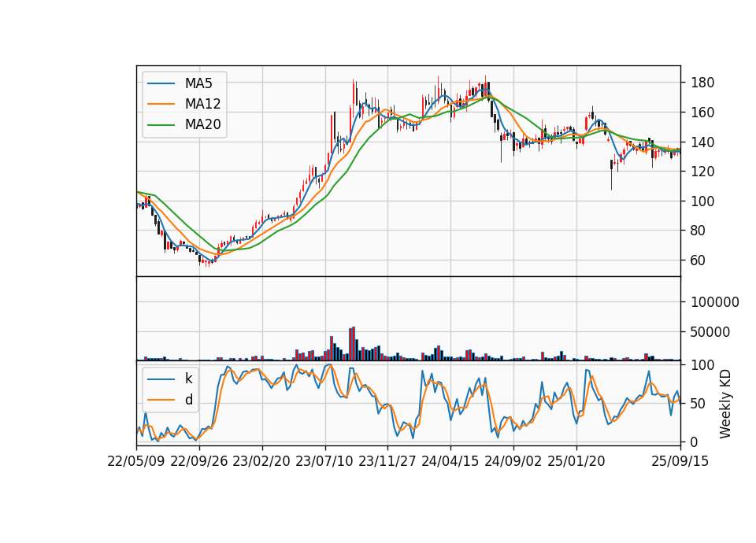Select the 23/11/27 date tick label
Screen dimensions: 756x543
coord(387,461)
